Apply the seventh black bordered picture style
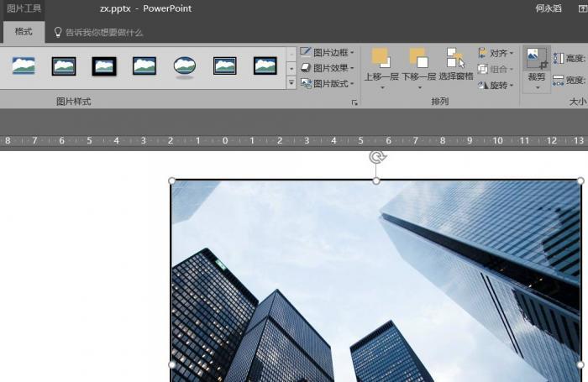Viewport: 588px width, 382px height. coord(265,66)
